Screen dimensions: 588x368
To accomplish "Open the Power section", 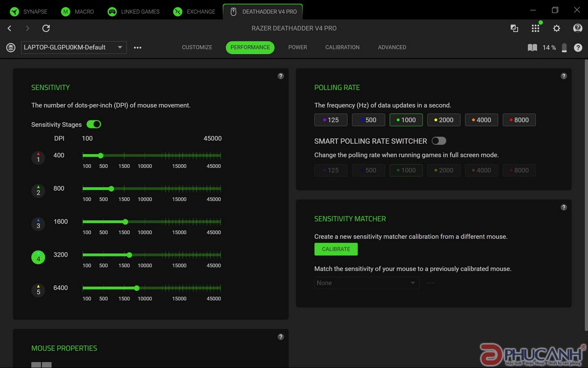I will 297,47.
